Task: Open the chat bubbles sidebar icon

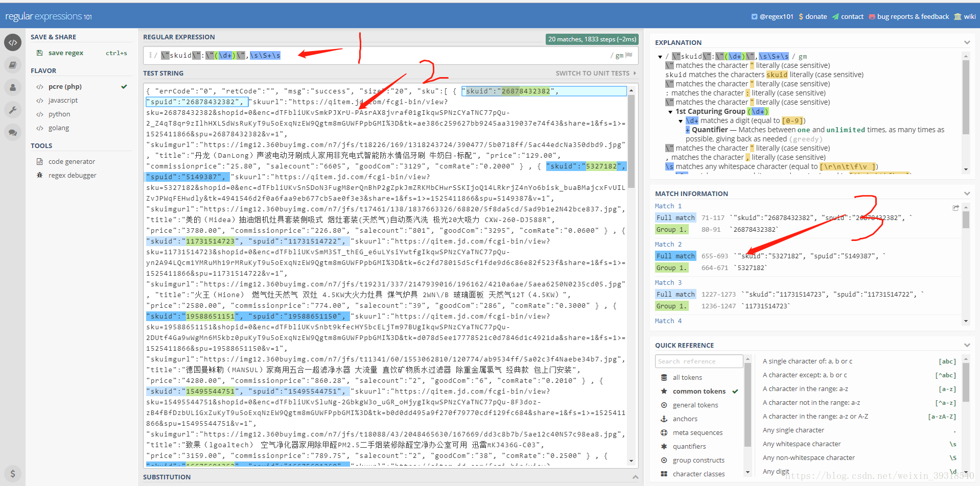Action: point(13,132)
